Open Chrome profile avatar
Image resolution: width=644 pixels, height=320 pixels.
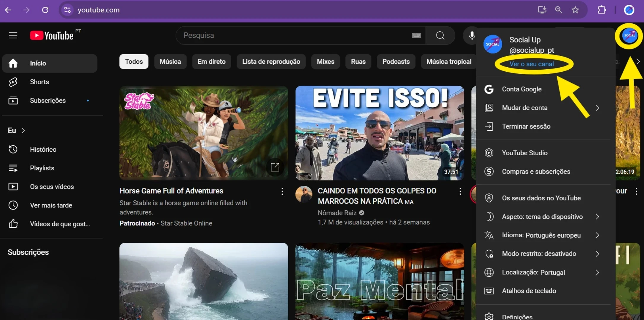pos(629,10)
